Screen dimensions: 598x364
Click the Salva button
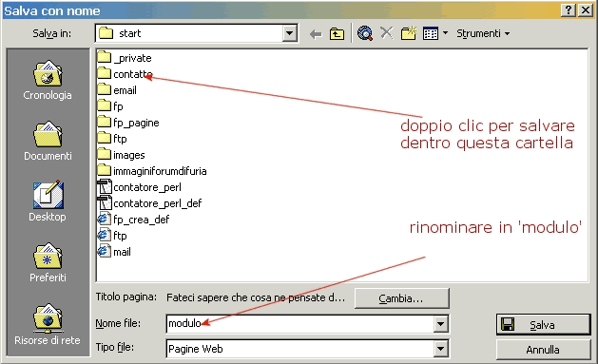tap(543, 325)
